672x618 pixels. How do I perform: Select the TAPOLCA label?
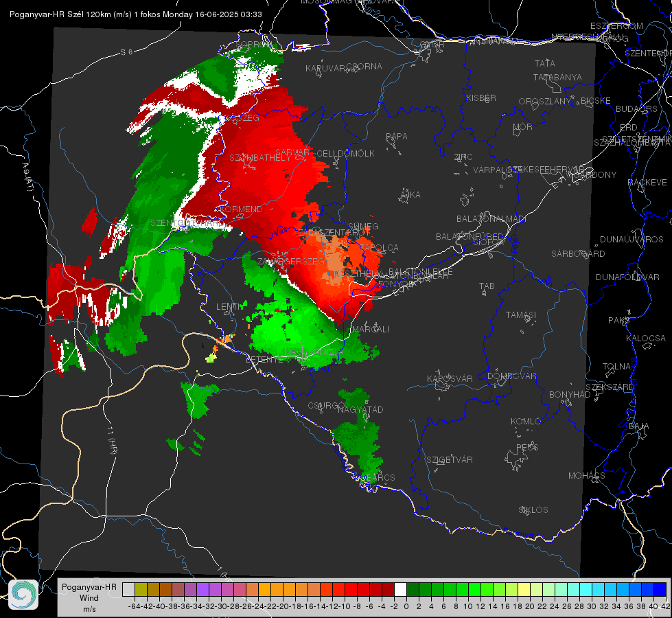point(379,248)
